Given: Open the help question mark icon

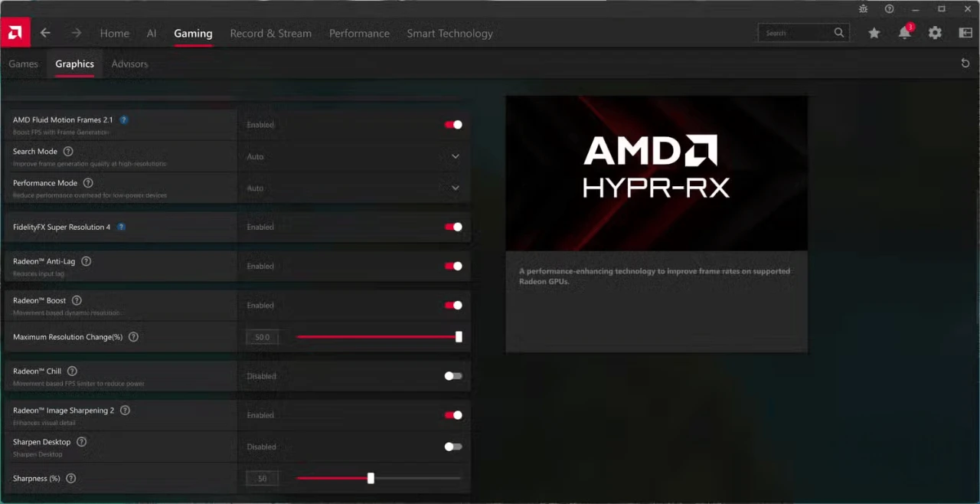Looking at the screenshot, I should pos(889,8).
